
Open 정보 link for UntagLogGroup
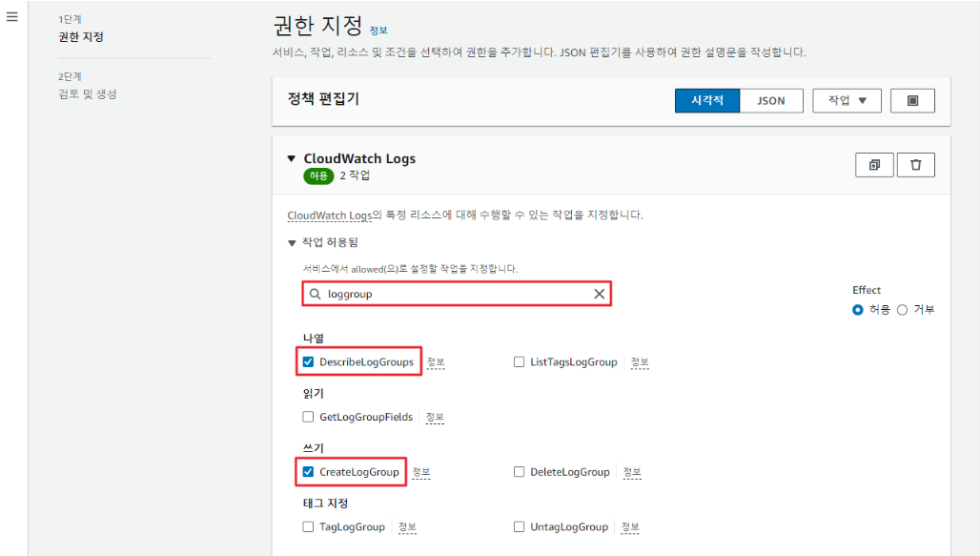(x=630, y=527)
